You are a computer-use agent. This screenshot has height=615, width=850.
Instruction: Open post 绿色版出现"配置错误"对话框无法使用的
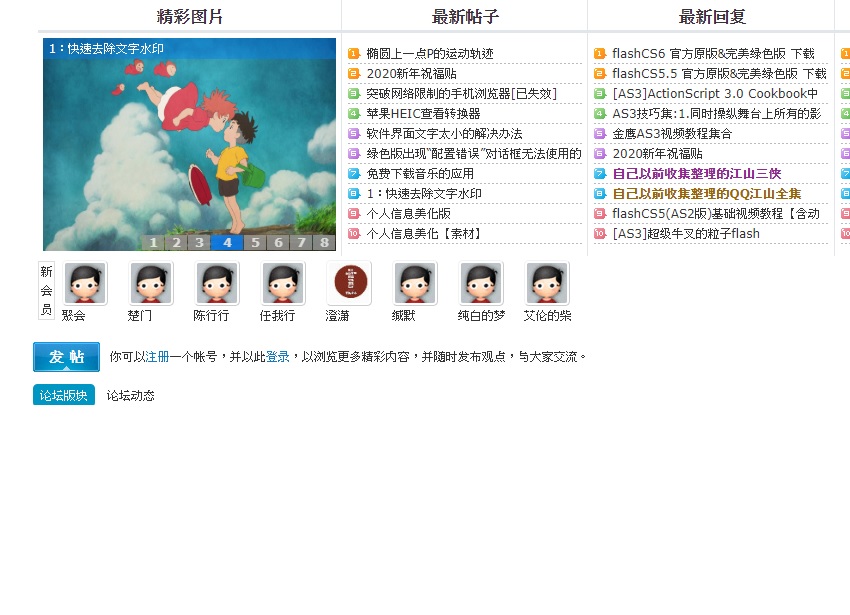point(474,154)
